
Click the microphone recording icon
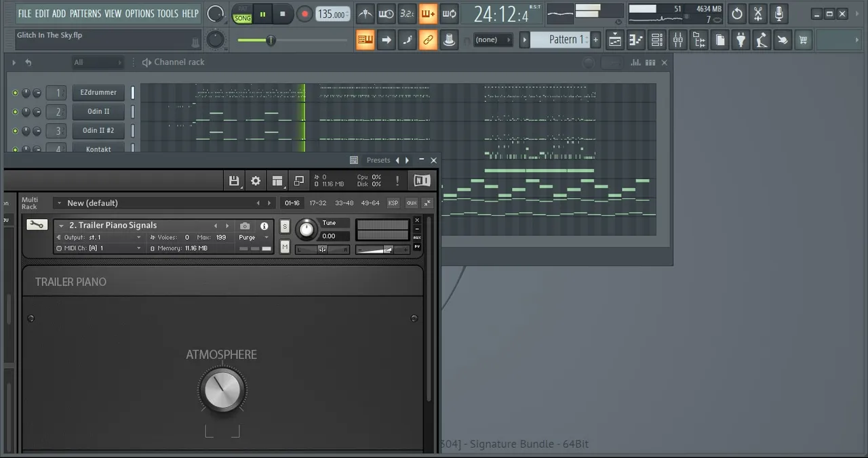click(x=779, y=14)
